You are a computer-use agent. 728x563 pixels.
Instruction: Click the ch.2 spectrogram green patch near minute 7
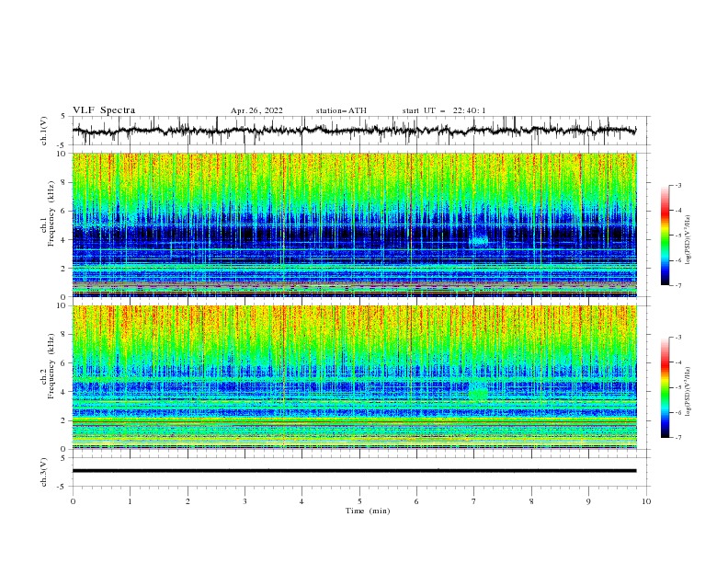[x=478, y=394]
